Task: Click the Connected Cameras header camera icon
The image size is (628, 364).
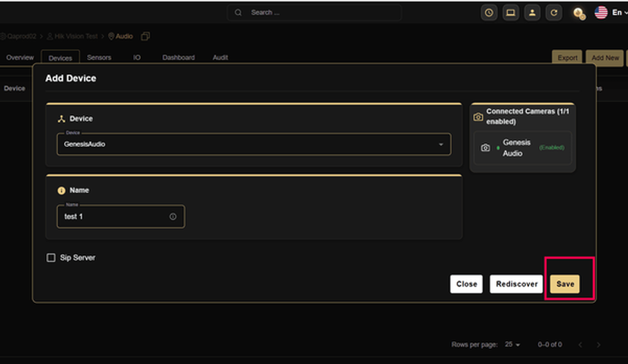Action: (x=478, y=117)
